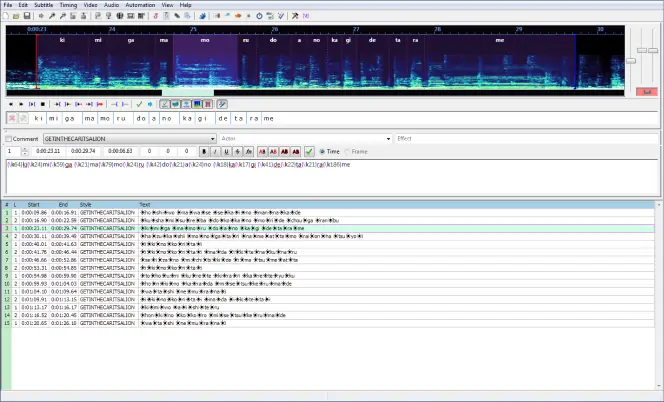Click the start time field 0:00:23.11
The height and width of the screenshot is (402, 664).
(x=48, y=151)
